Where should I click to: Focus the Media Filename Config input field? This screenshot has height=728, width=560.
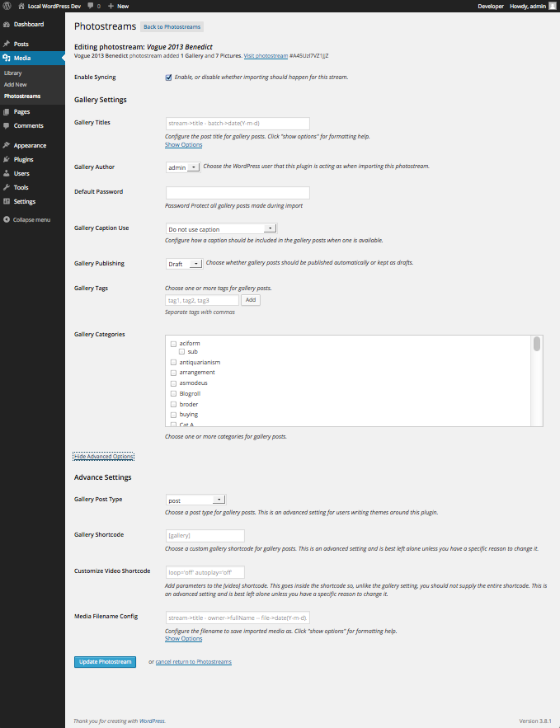(238, 618)
